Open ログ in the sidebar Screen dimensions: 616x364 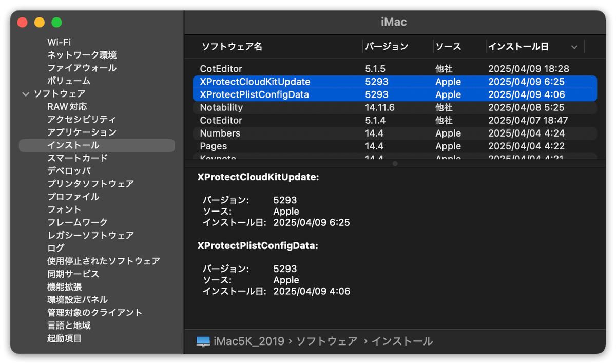56,248
